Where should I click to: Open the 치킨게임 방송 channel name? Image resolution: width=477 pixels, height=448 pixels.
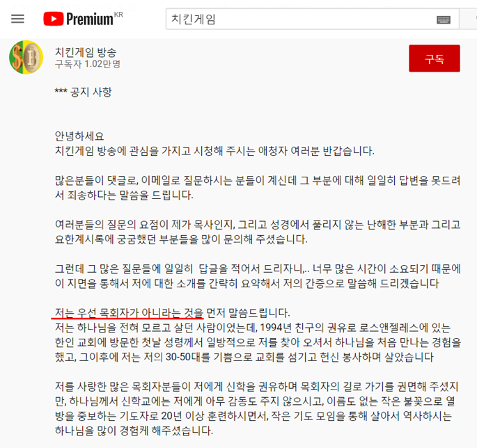86,52
